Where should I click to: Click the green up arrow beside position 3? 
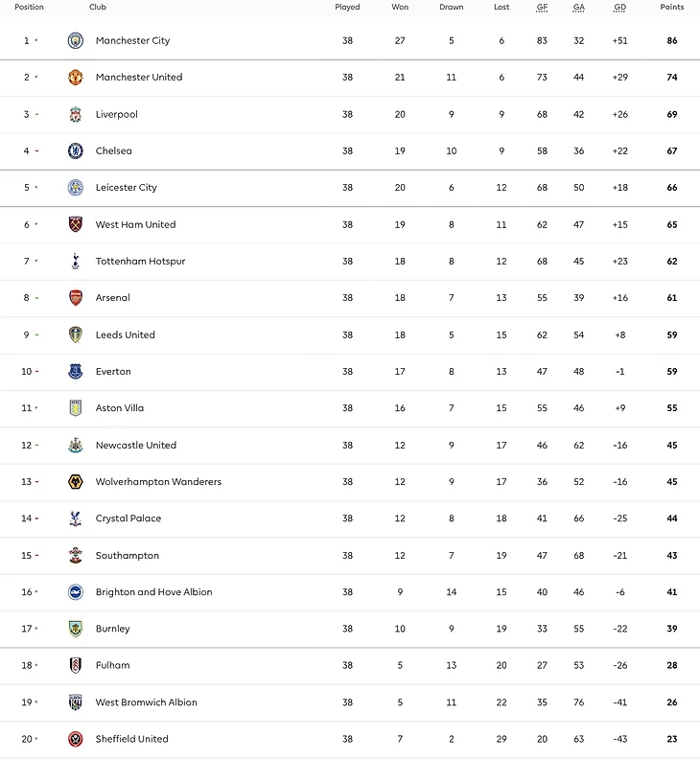[x=36, y=114]
